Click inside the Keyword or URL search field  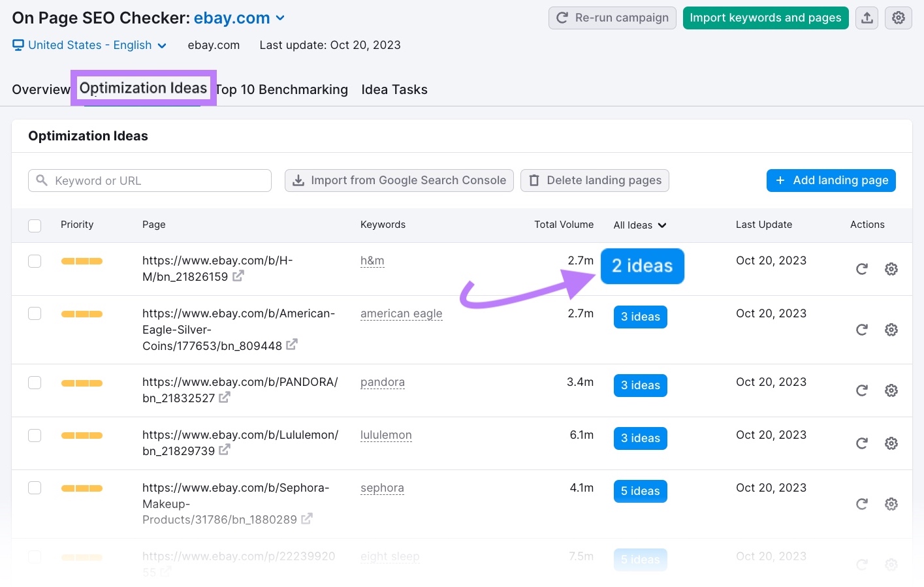point(150,180)
